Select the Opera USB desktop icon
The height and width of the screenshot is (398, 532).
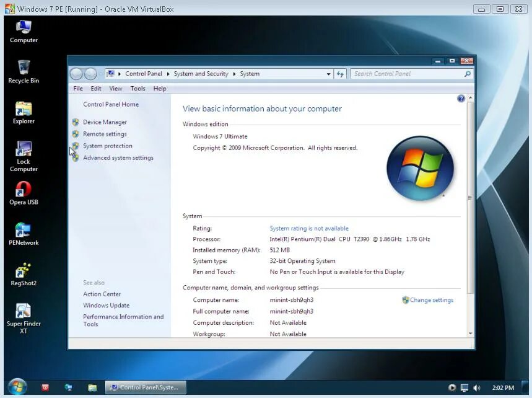click(x=24, y=193)
